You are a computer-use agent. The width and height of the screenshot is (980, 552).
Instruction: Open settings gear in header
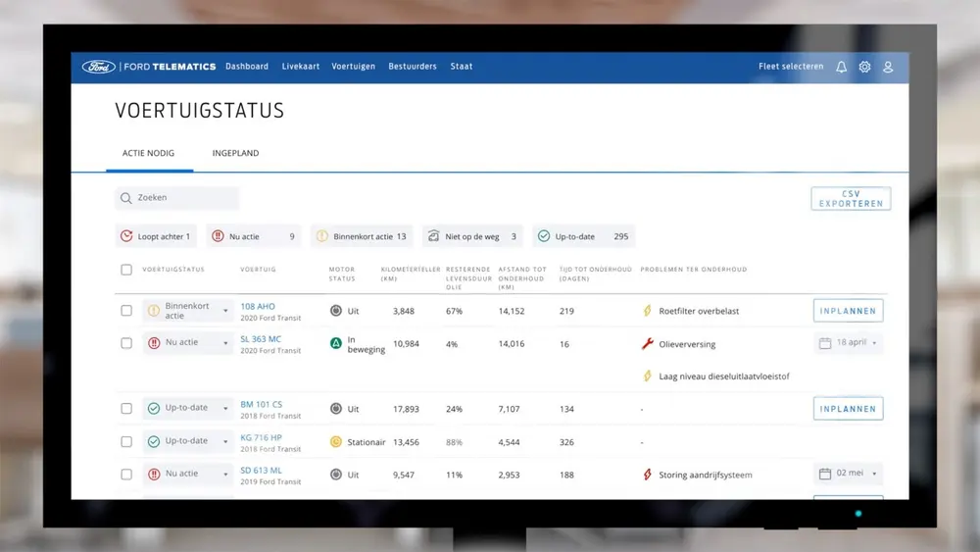click(864, 67)
